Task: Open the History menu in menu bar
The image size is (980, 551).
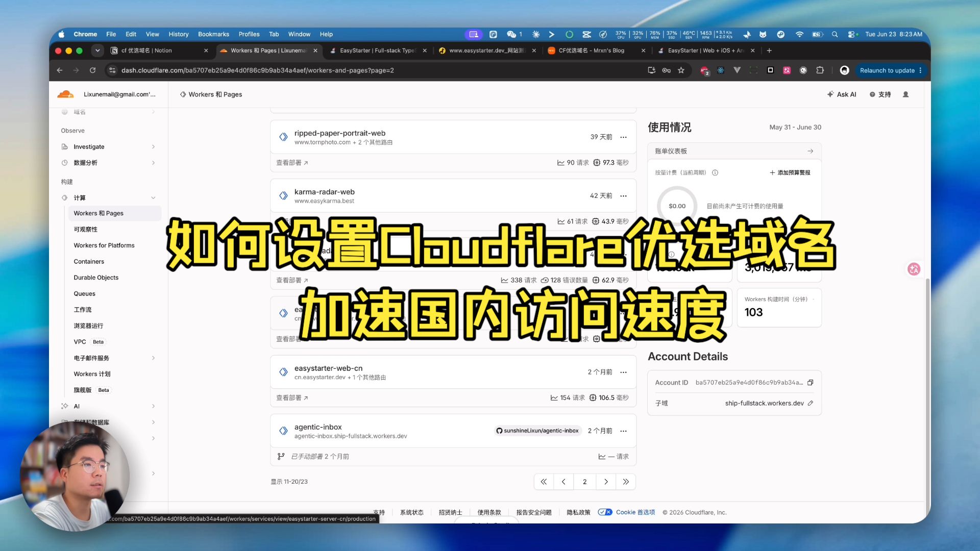Action: [x=178, y=34]
